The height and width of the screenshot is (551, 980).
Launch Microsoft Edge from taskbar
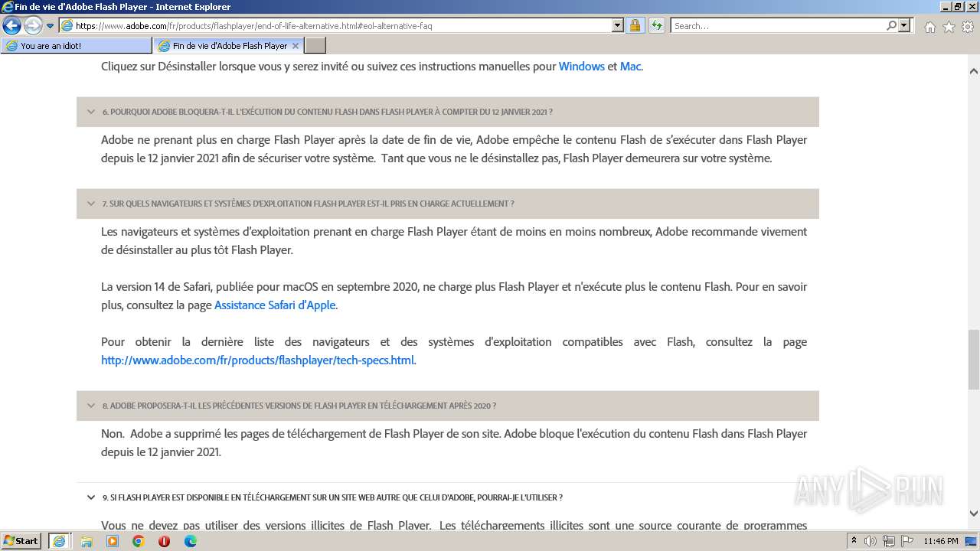(190, 541)
